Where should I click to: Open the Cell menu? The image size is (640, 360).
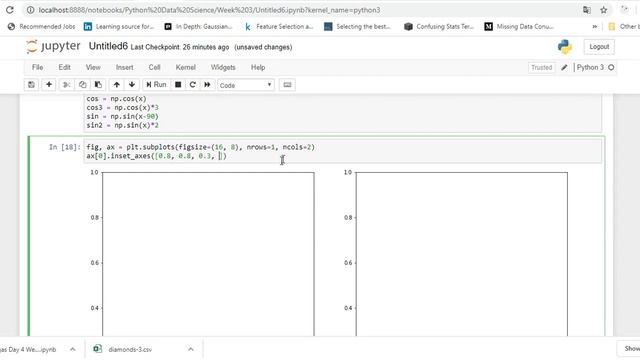(x=154, y=67)
